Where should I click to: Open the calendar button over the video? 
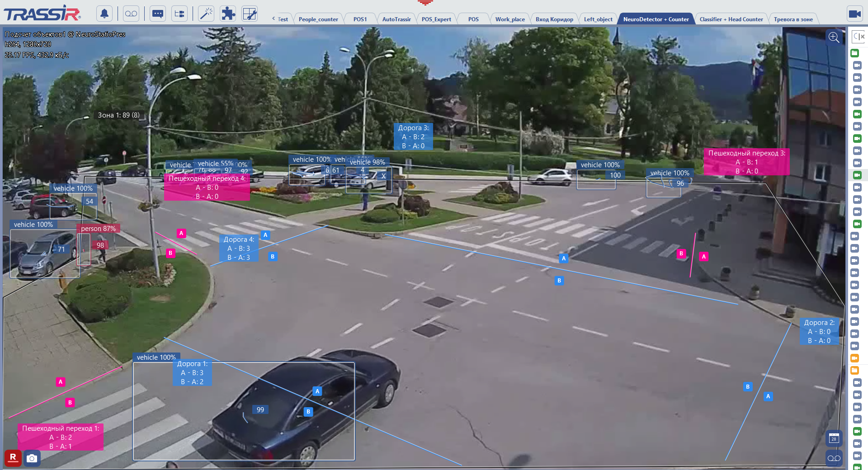tap(834, 438)
